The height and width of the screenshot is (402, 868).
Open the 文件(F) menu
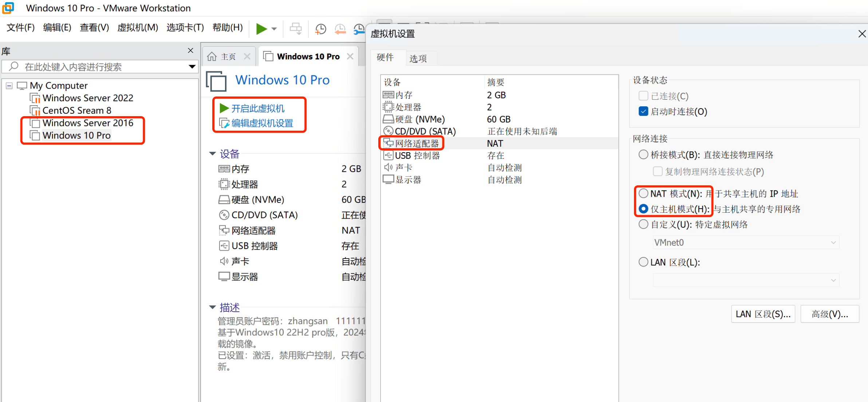21,28
